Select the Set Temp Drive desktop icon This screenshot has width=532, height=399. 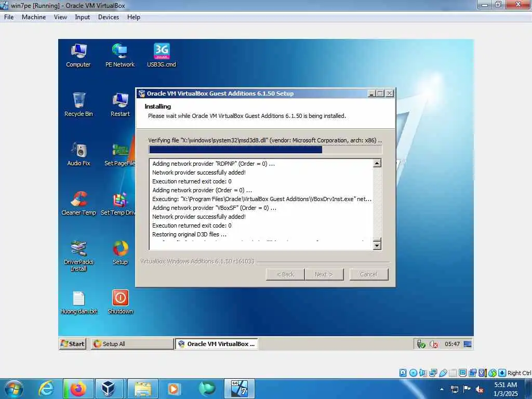(x=118, y=203)
